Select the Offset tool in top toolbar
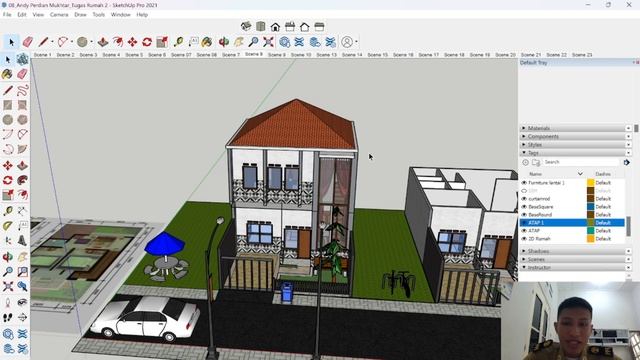Screen dimensions: 640x360 pyautogui.click(x=118, y=42)
